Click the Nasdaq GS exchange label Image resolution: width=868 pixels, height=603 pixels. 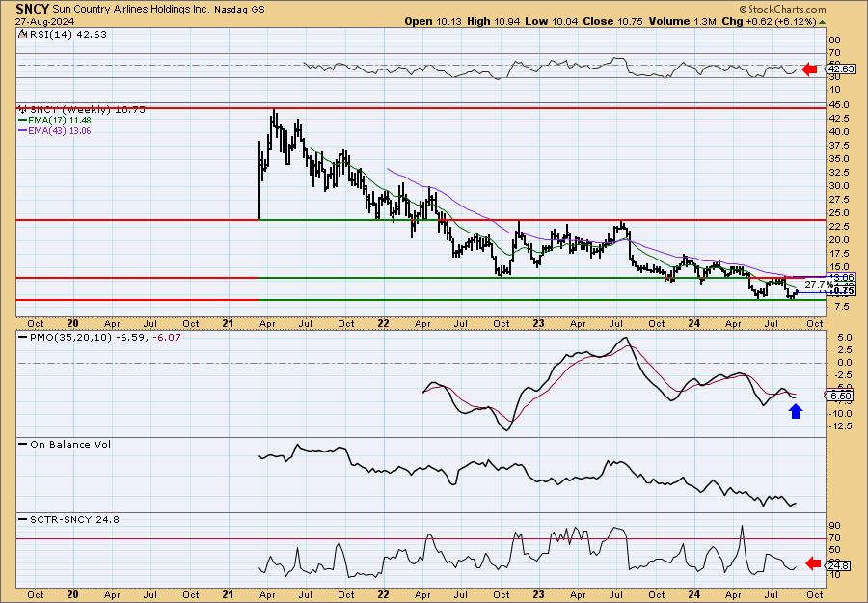[240, 10]
